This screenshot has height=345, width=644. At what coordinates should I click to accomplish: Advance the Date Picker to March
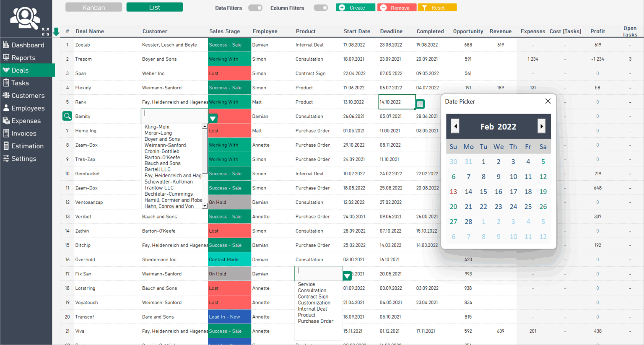click(541, 126)
